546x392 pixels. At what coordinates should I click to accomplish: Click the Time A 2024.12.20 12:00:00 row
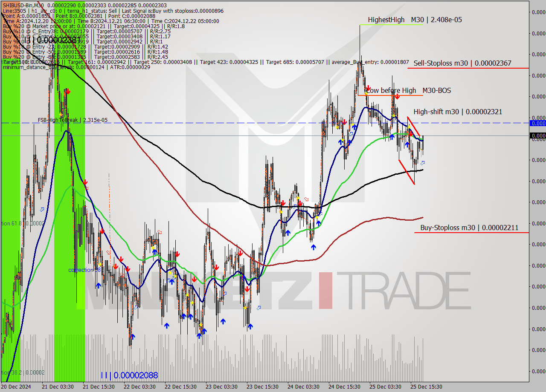coord(111,21)
